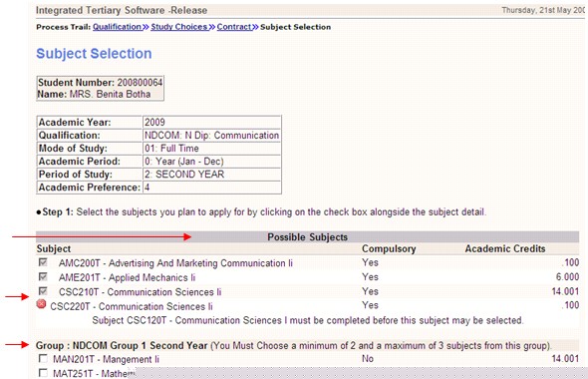The width and height of the screenshot is (588, 379).
Task: Toggle the AME201T Applied Mechanics checkbox
Action: [x=43, y=277]
